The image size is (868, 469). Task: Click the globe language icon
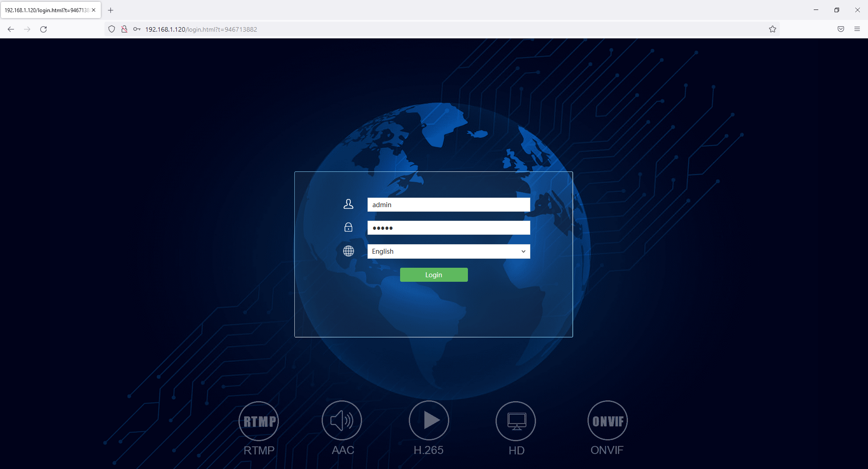tap(348, 251)
